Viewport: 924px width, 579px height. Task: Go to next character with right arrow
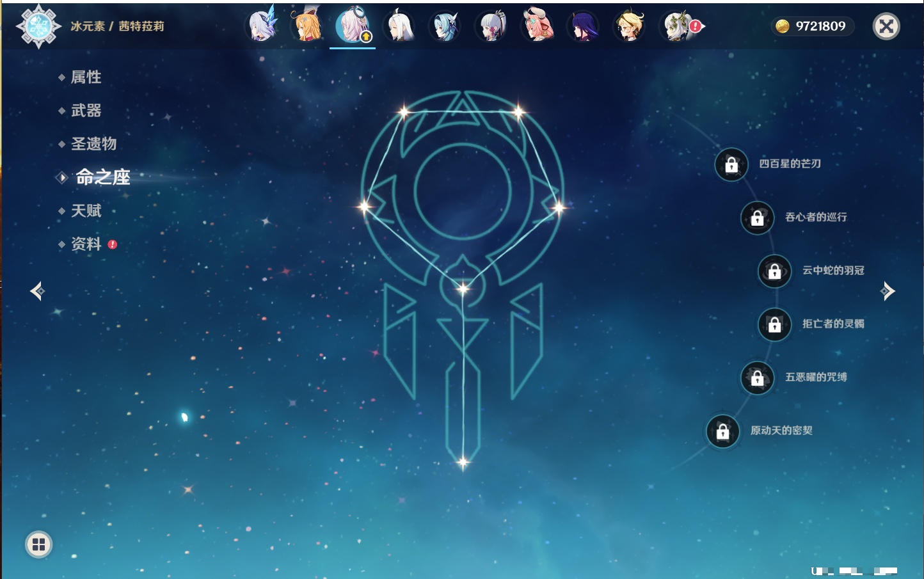(888, 291)
